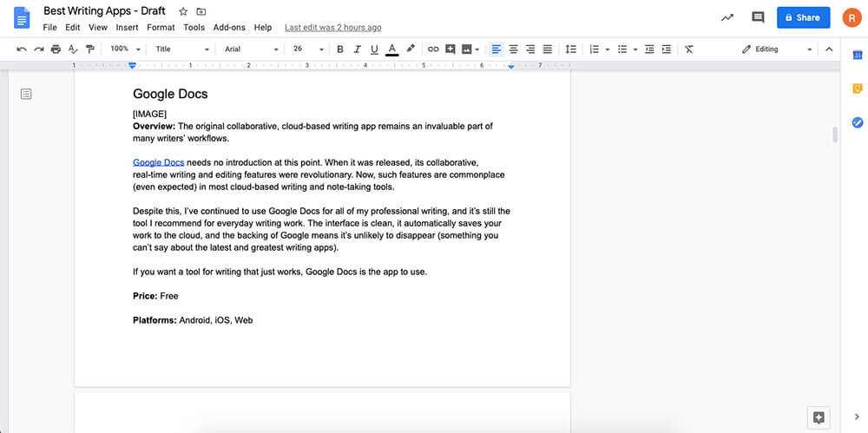Run spelling and grammar check
The height and width of the screenshot is (433, 868).
73,49
